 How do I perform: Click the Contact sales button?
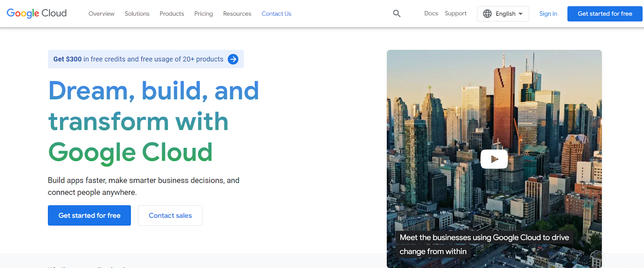coord(170,215)
